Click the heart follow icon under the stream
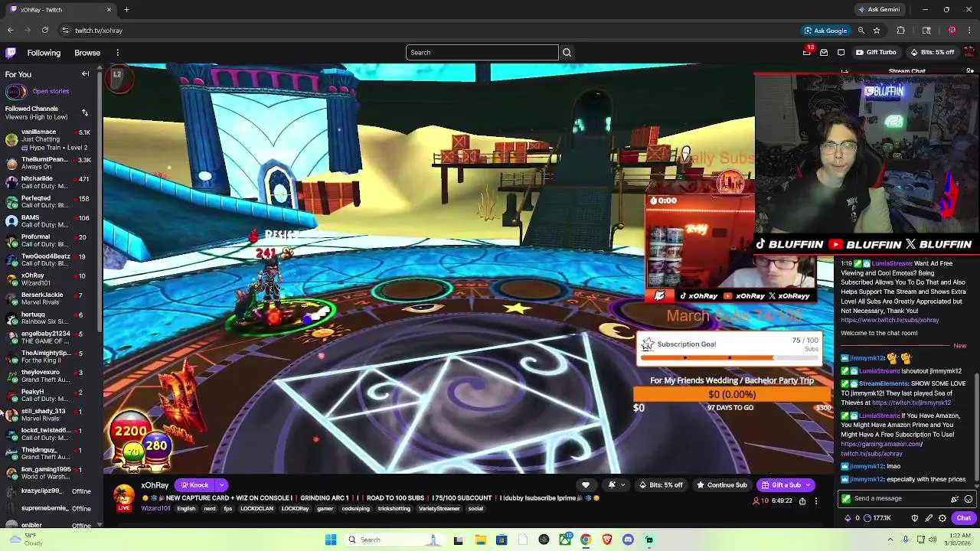The image size is (980, 551). click(586, 484)
